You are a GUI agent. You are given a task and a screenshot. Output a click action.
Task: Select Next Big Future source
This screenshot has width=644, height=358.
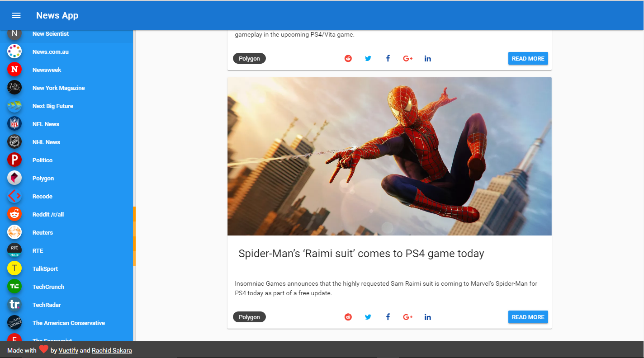66,106
